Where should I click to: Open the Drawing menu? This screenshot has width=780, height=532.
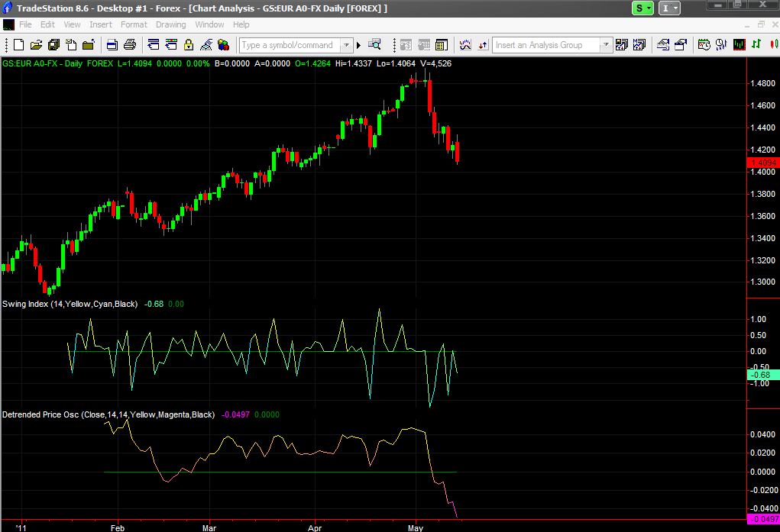[170, 24]
